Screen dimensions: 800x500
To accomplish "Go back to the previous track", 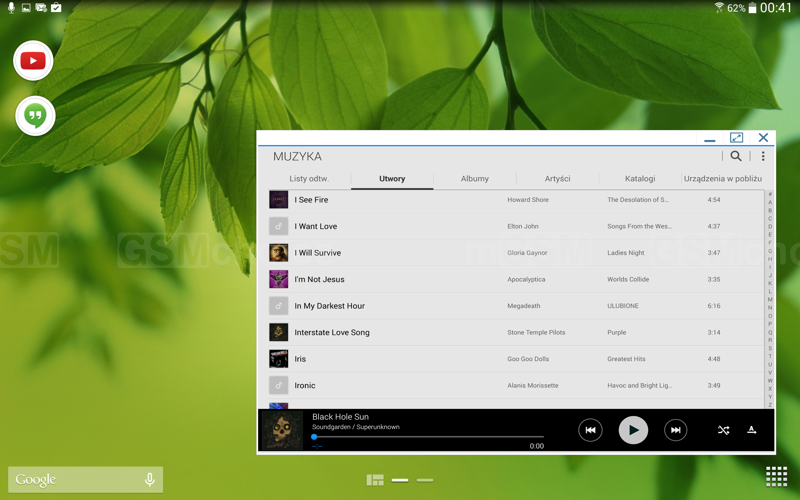I will tap(590, 430).
